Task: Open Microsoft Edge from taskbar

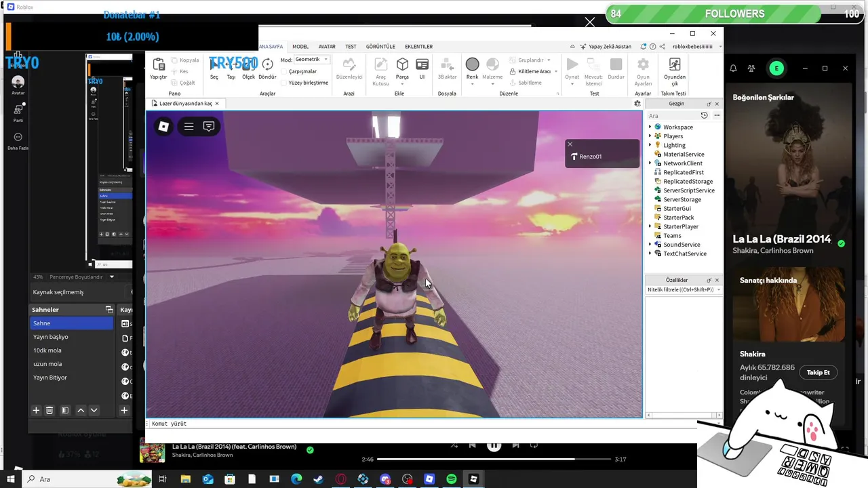Action: pyautogui.click(x=296, y=479)
